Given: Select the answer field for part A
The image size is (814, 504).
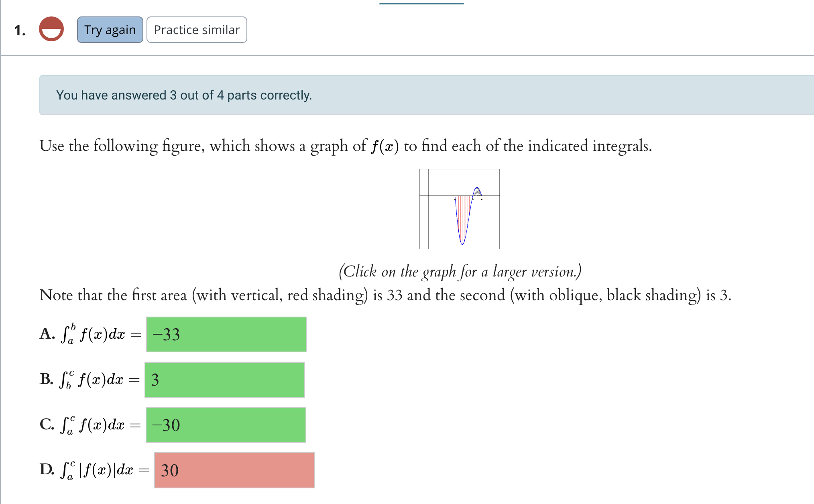Looking at the screenshot, I should [x=226, y=334].
